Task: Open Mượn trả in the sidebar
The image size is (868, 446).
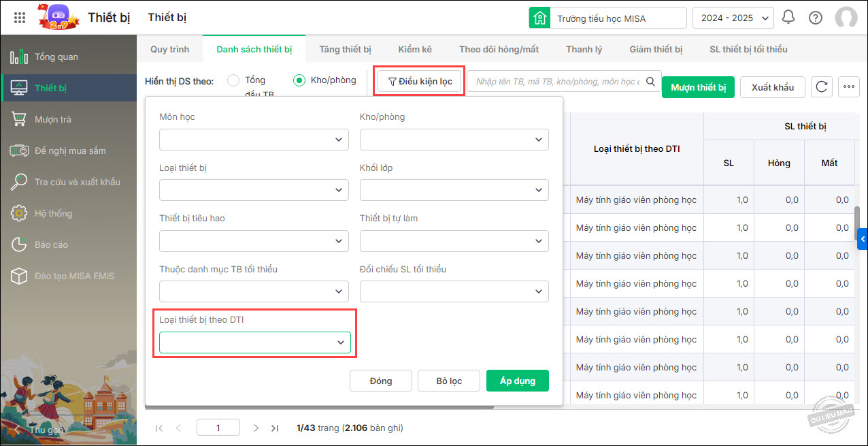Action: (53, 119)
